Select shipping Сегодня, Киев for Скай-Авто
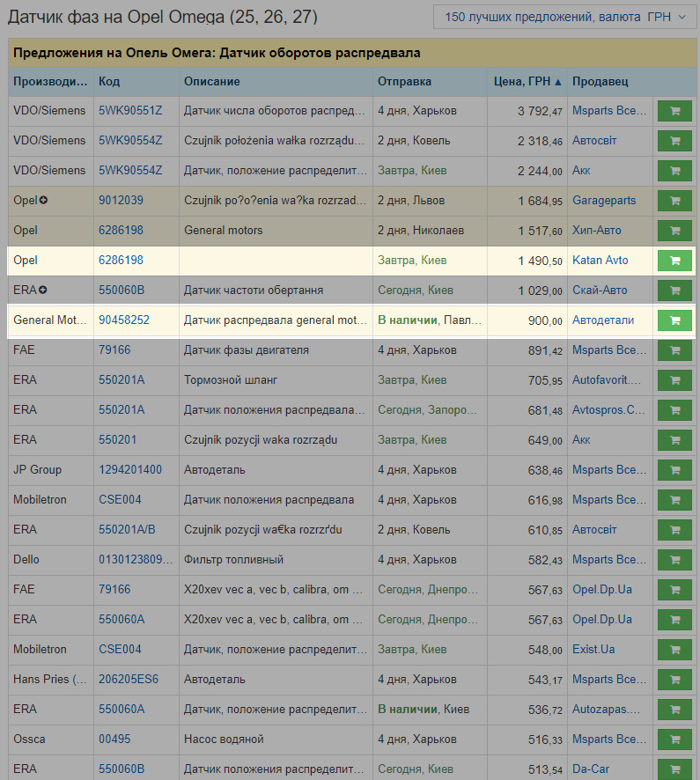The image size is (700, 780). pyautogui.click(x=416, y=290)
